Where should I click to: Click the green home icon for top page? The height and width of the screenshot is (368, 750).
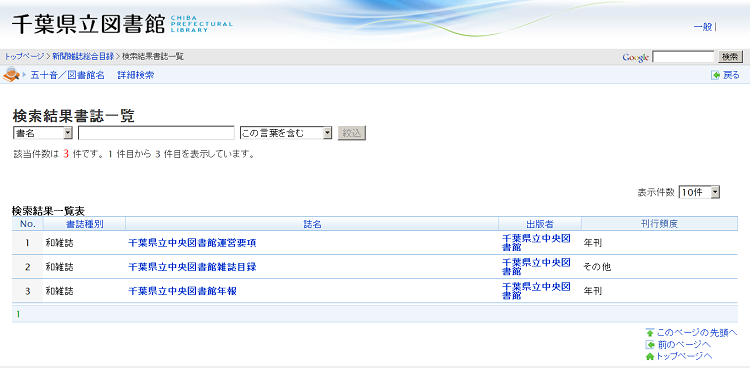[650, 357]
